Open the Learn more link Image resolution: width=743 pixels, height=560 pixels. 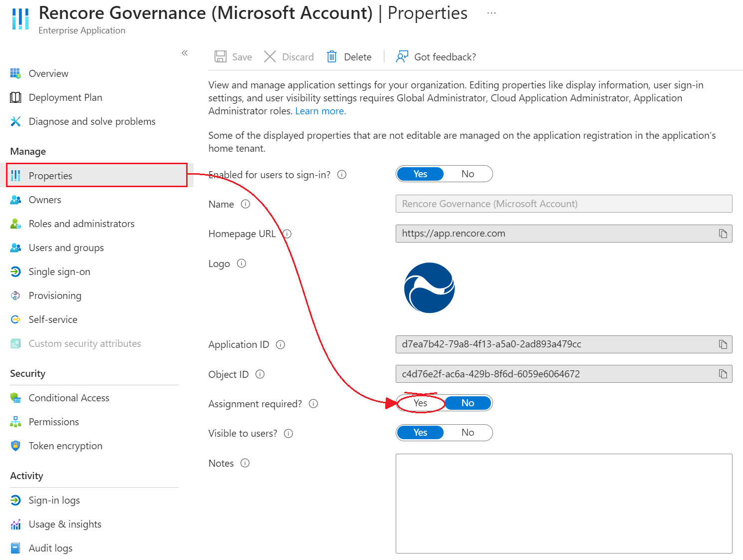tap(320, 111)
